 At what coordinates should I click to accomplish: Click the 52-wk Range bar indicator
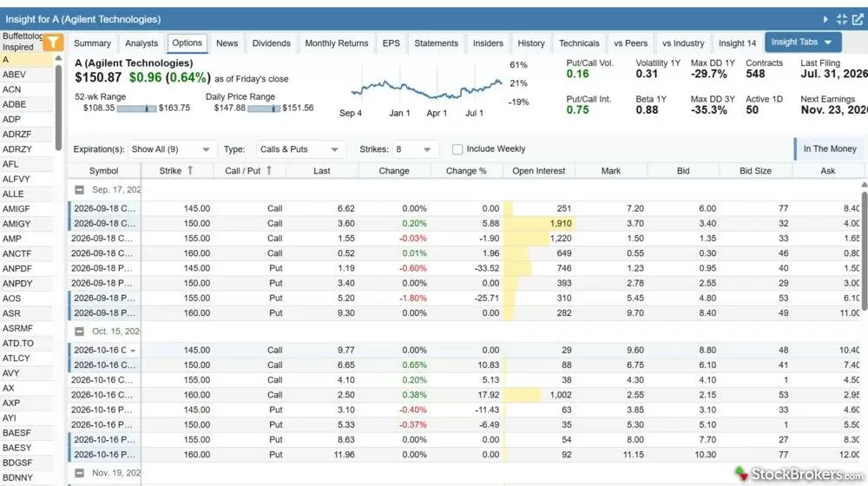click(137, 108)
